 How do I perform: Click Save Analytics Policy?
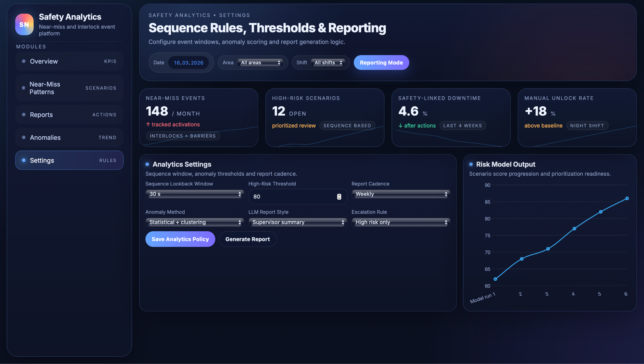tap(180, 239)
